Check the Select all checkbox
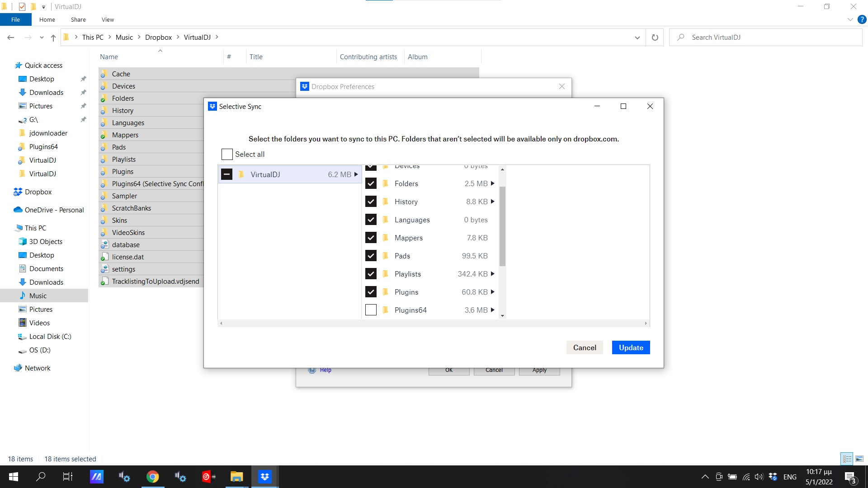The width and height of the screenshot is (868, 488). [x=227, y=155]
